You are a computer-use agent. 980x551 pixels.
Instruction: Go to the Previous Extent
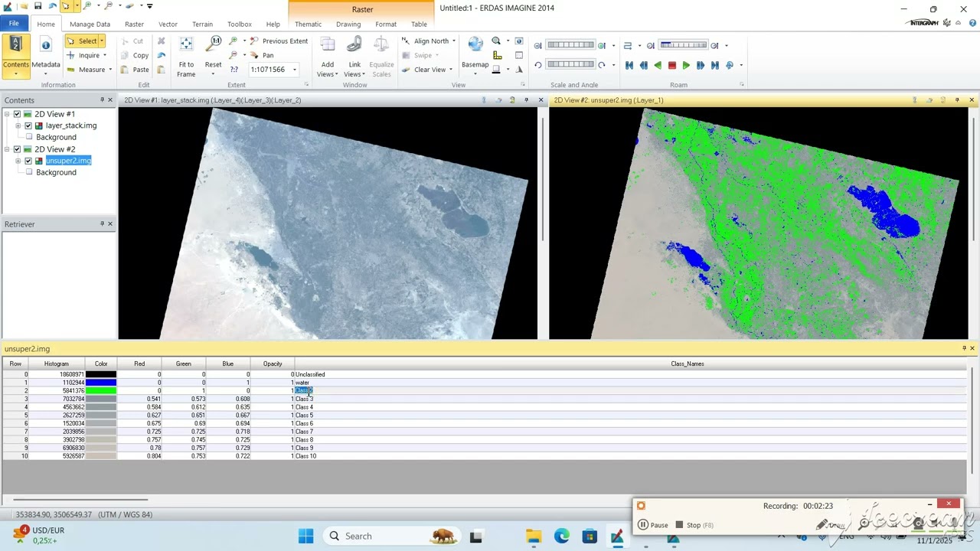(x=279, y=41)
